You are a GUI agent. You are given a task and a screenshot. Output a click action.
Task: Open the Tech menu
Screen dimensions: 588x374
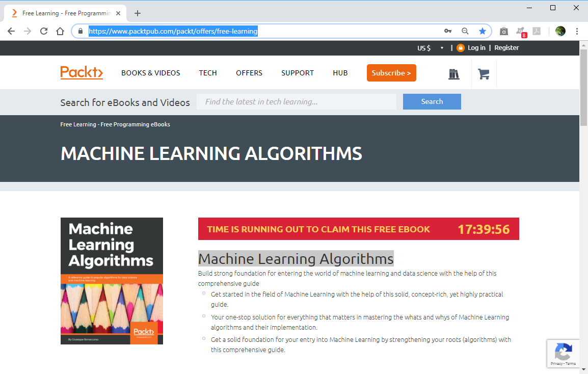pyautogui.click(x=208, y=73)
